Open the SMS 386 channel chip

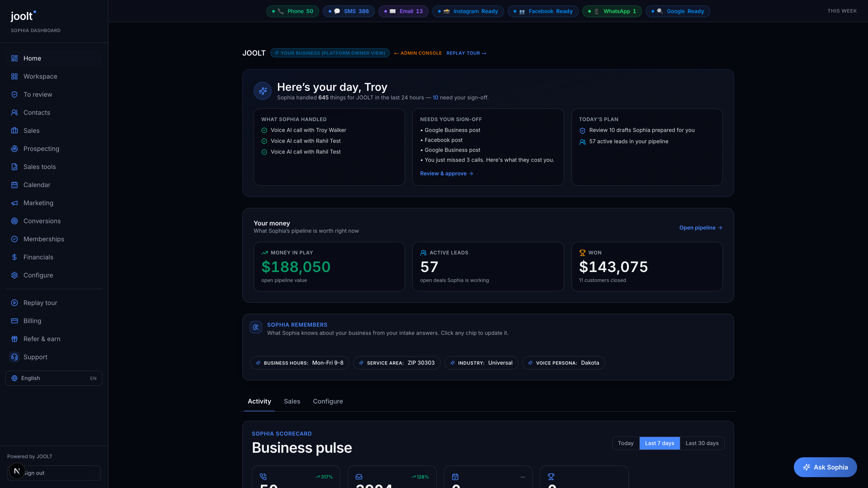click(x=348, y=11)
